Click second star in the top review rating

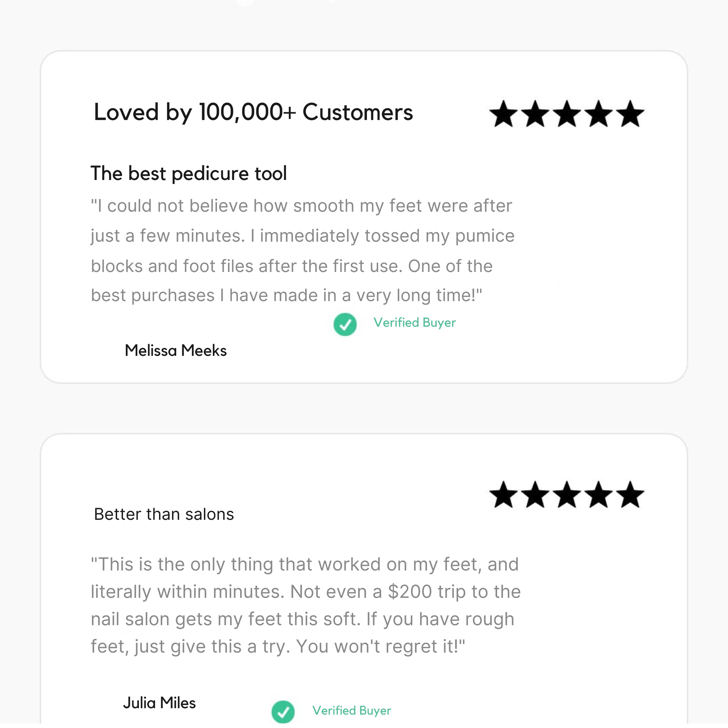535,114
